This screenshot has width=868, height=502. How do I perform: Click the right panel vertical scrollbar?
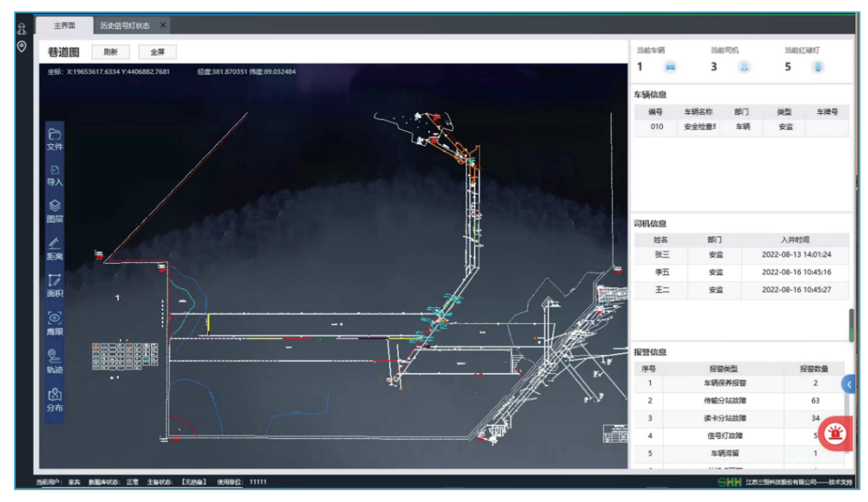pos(851,326)
